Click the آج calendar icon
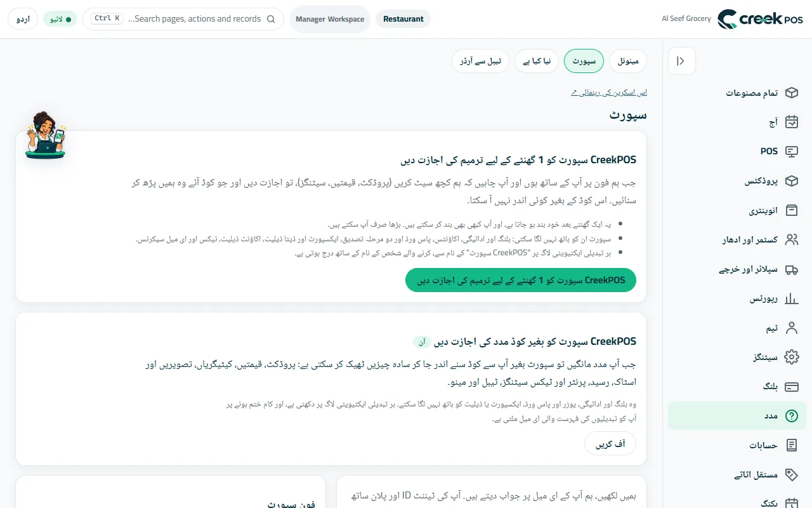Screen dimensions: 812x508 [791, 122]
